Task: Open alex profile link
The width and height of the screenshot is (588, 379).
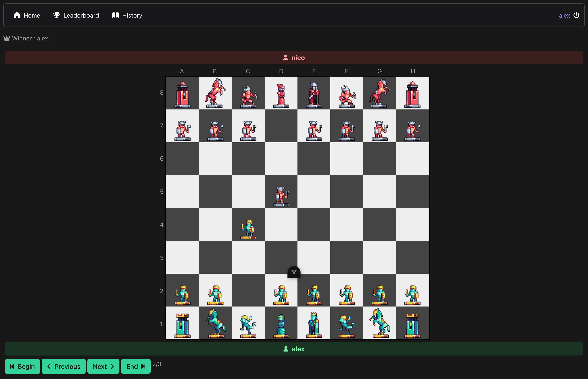Action: pyautogui.click(x=564, y=16)
